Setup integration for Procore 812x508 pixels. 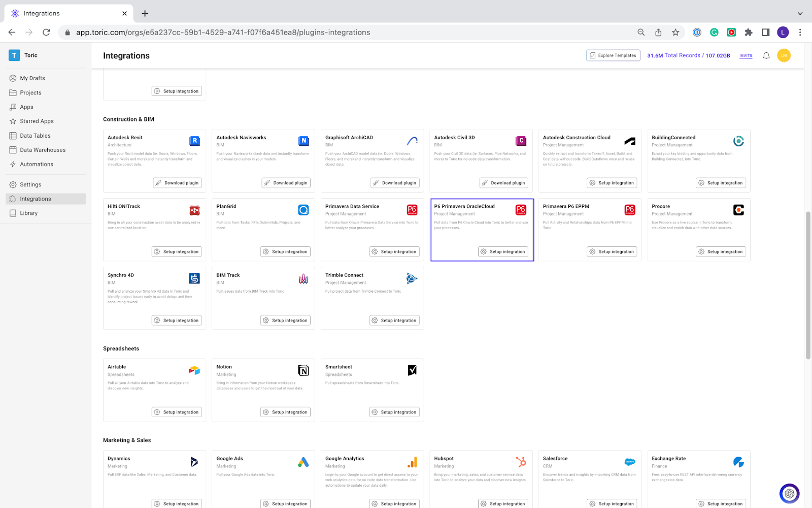point(721,251)
